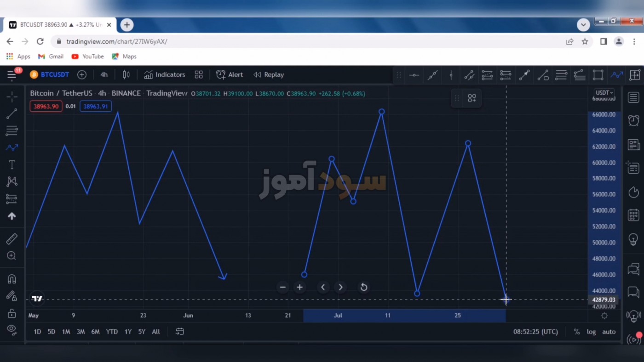The image size is (644, 362).
Task: Open the go to date calendar
Action: click(179, 332)
